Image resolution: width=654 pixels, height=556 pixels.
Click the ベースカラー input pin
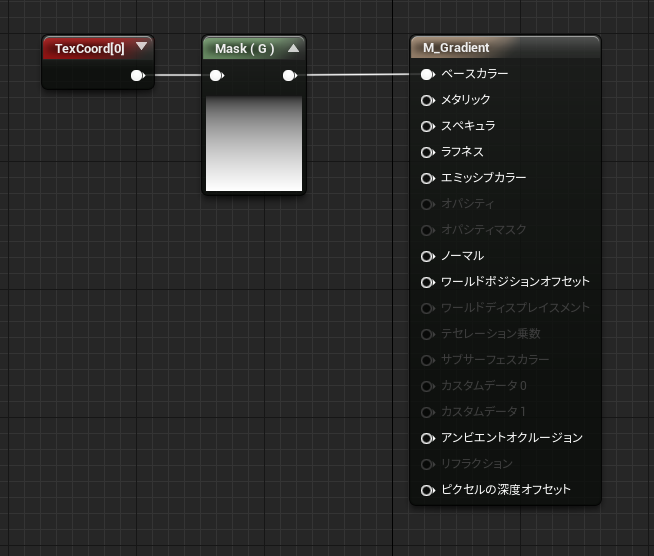[x=428, y=75]
